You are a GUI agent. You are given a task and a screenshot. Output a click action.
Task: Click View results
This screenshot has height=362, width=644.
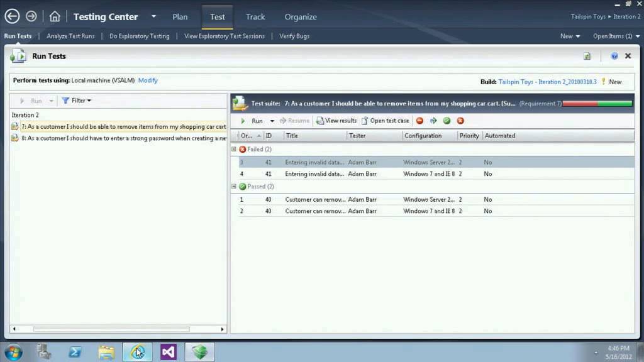coord(336,121)
